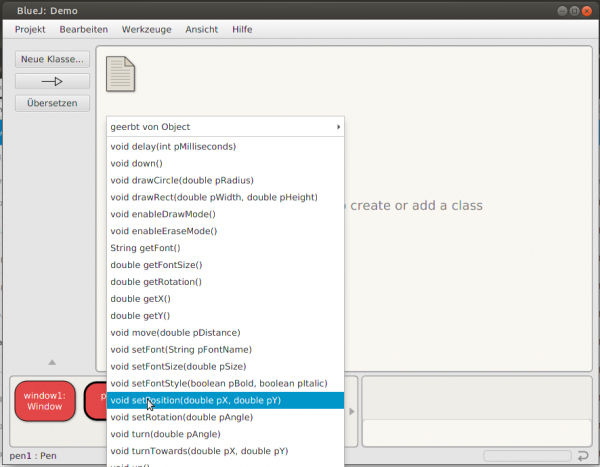Open the Bearbeiten menu
The image size is (600, 467).
click(84, 30)
